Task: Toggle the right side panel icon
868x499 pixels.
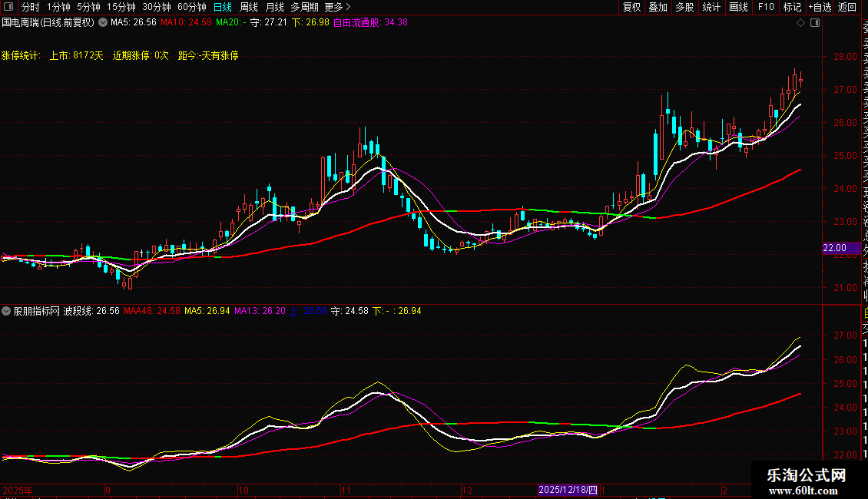Action: [815, 23]
